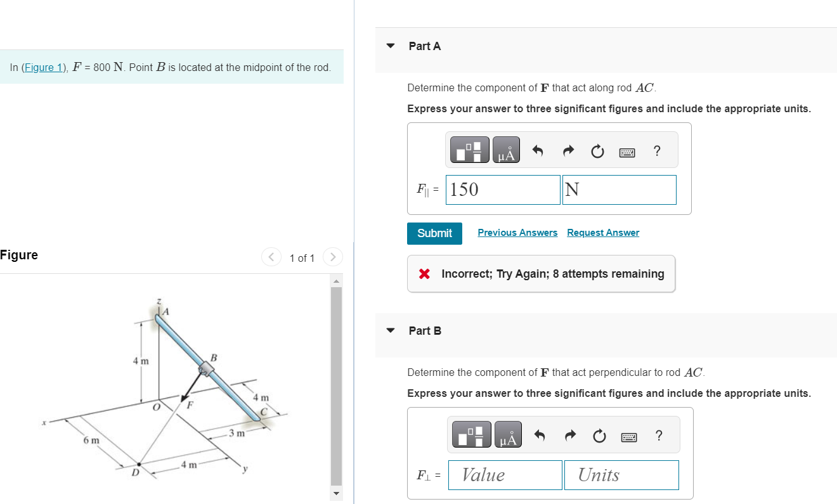Open Previous Answers for Part A
Image resolution: width=837 pixels, height=504 pixels.
tap(517, 232)
